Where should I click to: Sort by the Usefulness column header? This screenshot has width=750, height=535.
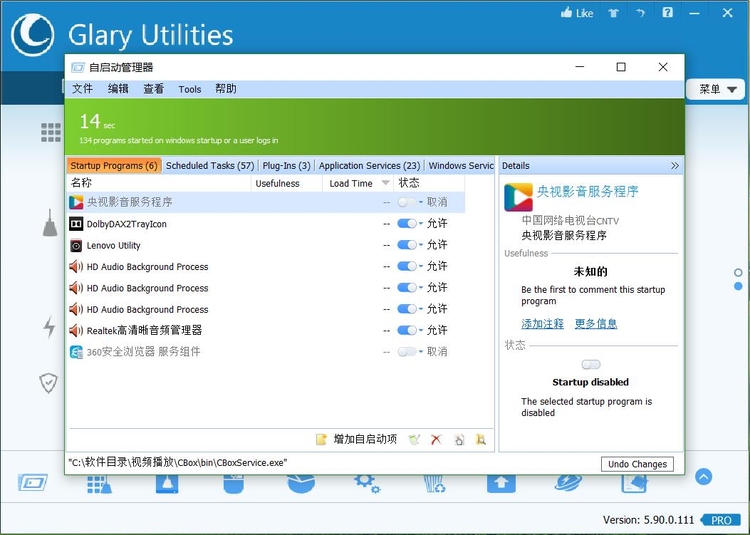[287, 183]
